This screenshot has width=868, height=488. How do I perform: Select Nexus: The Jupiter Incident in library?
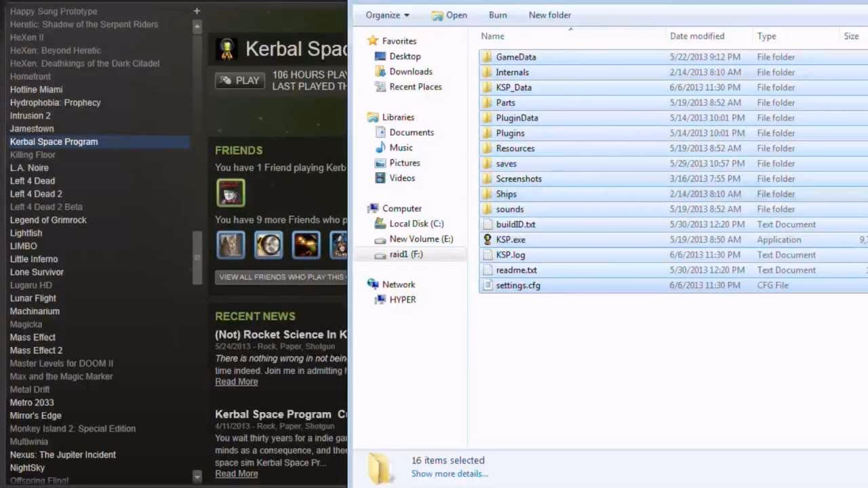point(62,455)
